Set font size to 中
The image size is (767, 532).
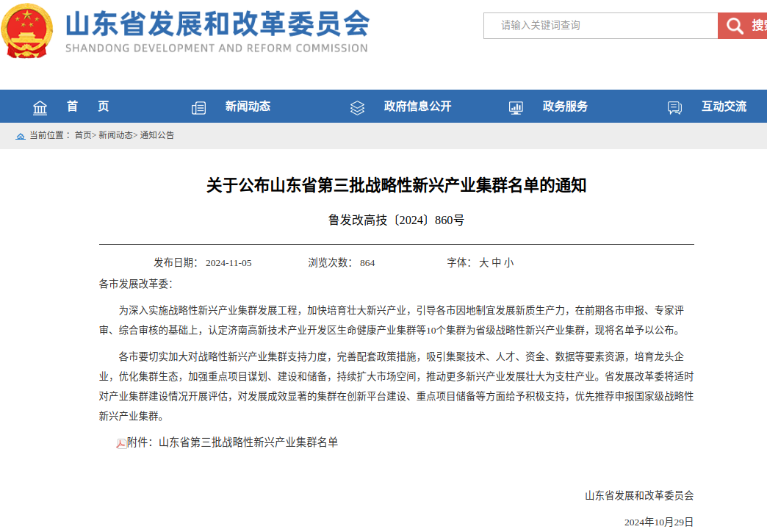click(x=496, y=262)
